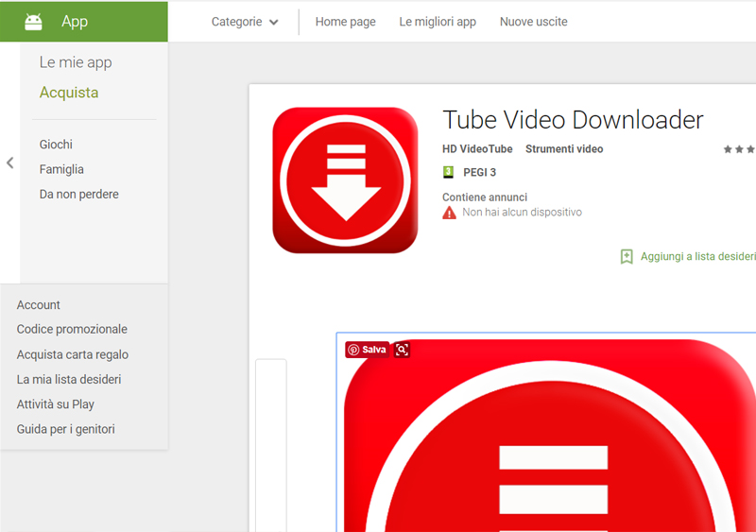Expand the Categorie dropdown
The image size is (756, 532).
tap(245, 22)
